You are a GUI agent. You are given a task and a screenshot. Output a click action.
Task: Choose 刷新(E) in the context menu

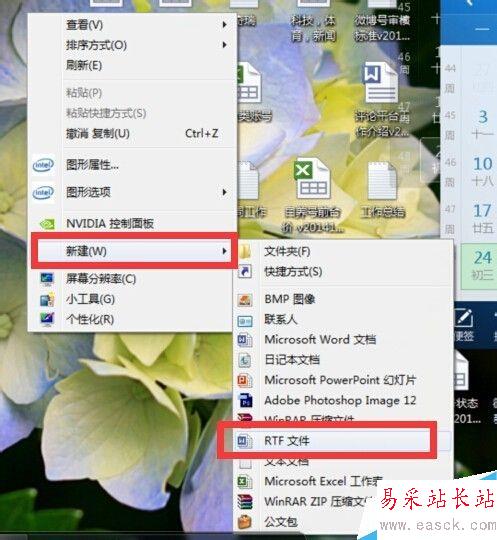pos(132,65)
